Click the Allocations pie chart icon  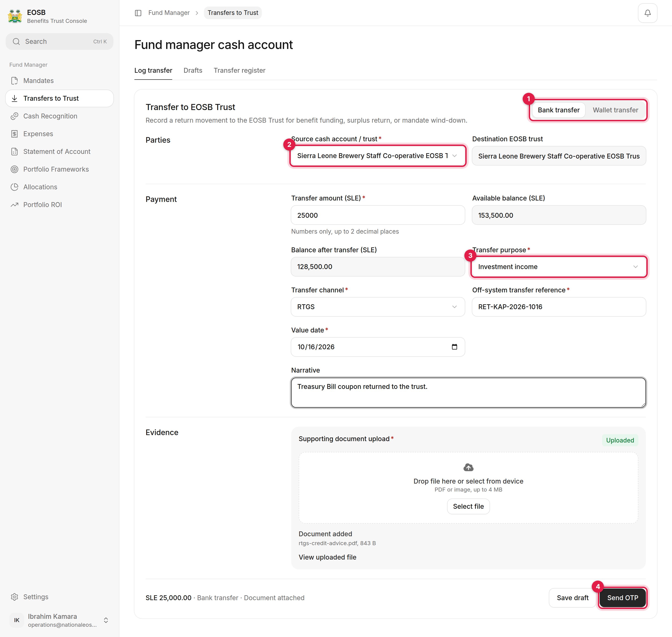(14, 187)
